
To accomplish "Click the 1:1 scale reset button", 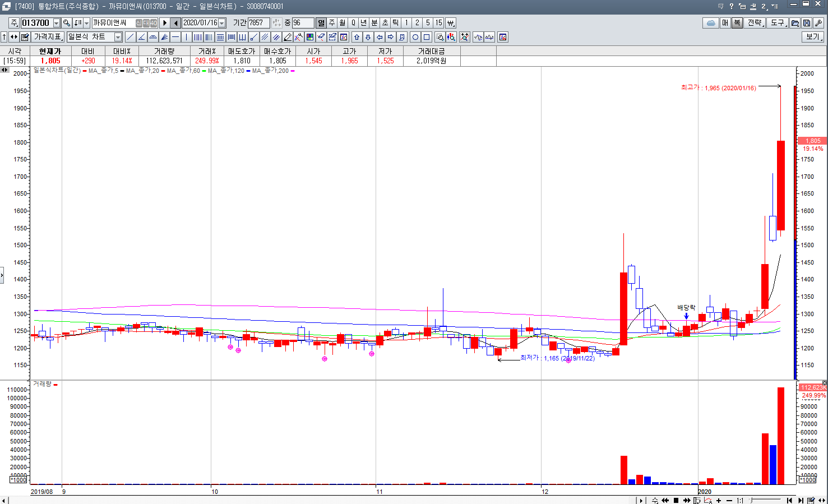I will pos(740,500).
